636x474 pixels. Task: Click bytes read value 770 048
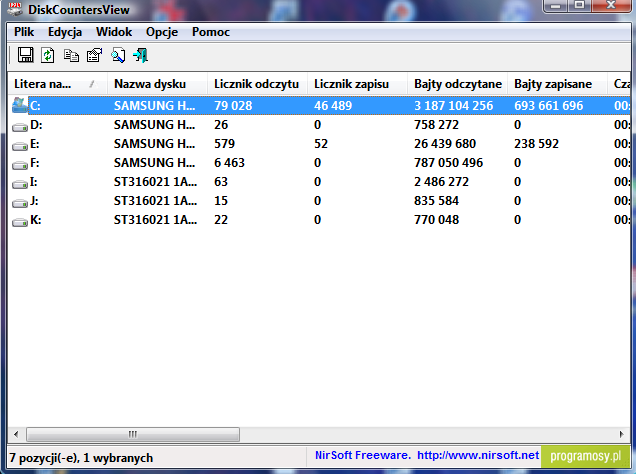click(436, 220)
